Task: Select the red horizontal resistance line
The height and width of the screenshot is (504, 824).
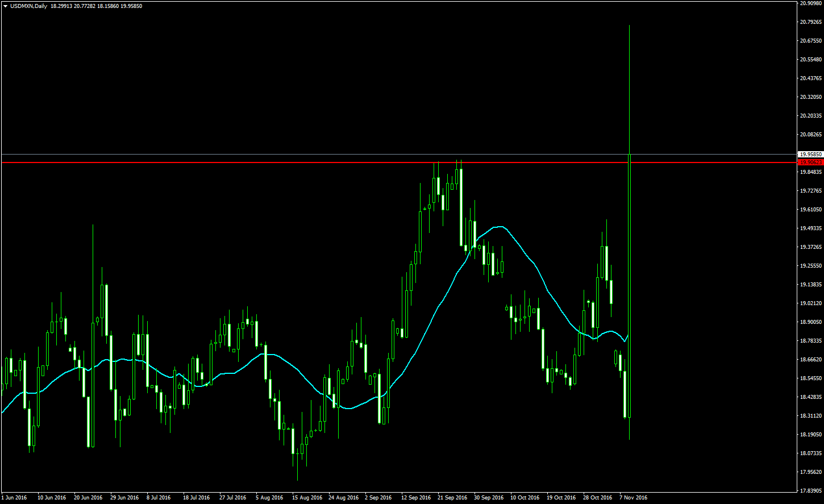Action: [x=284, y=163]
